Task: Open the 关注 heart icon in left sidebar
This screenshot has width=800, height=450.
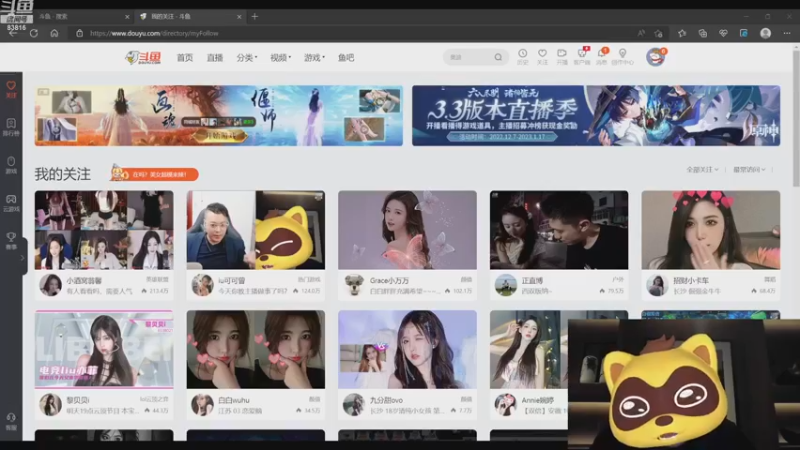Action: 11,89
